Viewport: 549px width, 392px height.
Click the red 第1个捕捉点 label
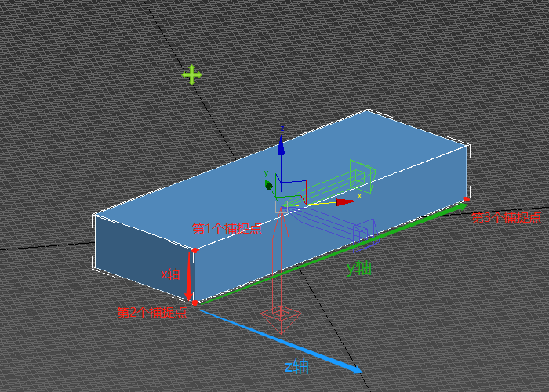tap(227, 229)
